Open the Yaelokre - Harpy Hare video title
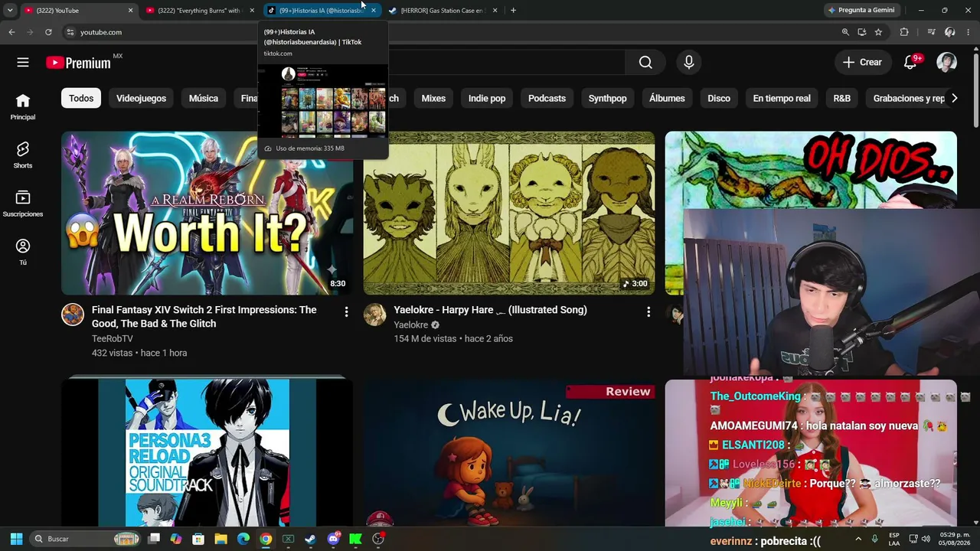 490,310
